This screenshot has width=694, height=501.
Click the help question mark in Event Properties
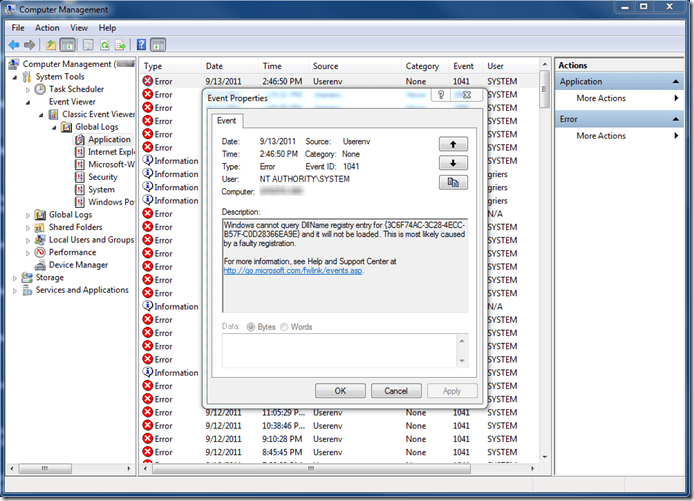pos(441,96)
